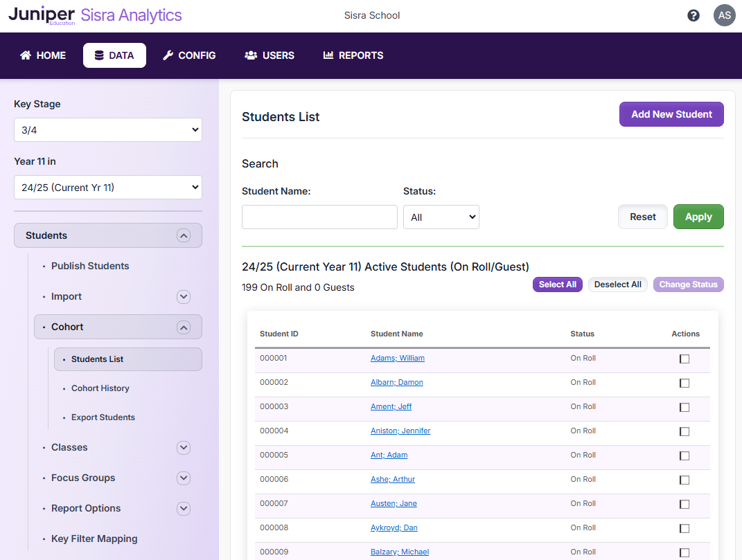This screenshot has width=742, height=560.
Task: Click the Student Name search field
Action: point(319,217)
